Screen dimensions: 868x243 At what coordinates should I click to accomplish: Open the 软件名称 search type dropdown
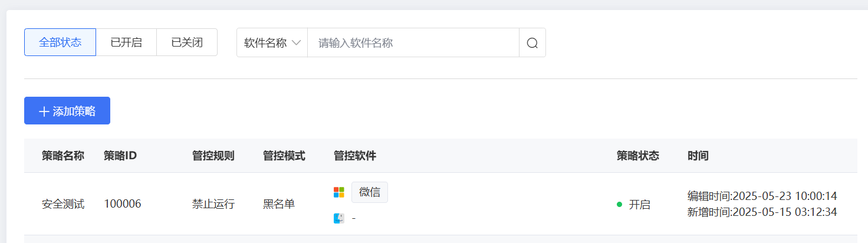pyautogui.click(x=272, y=43)
